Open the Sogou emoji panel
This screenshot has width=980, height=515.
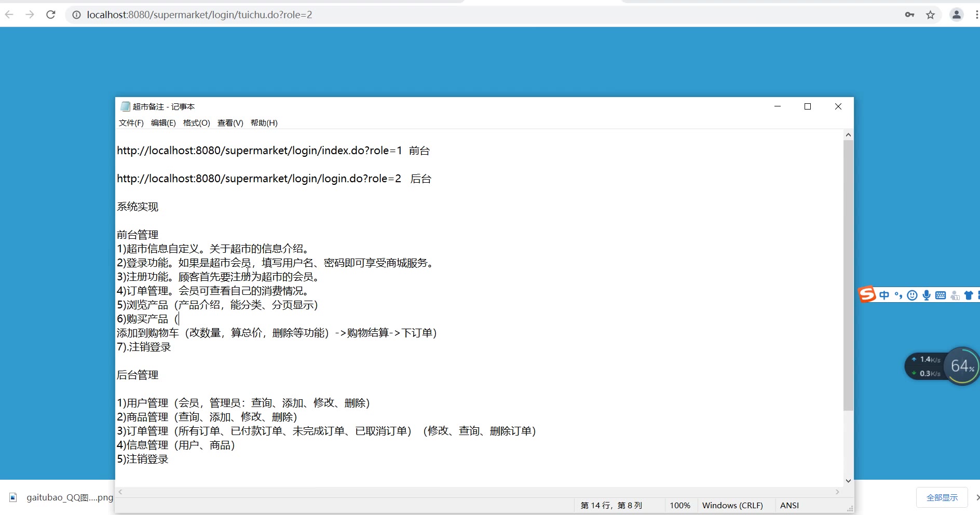[912, 295]
